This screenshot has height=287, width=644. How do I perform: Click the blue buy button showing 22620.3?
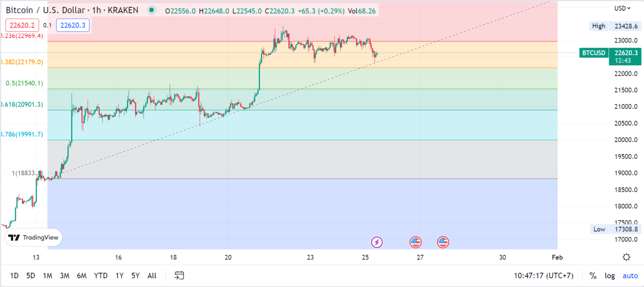pos(73,25)
